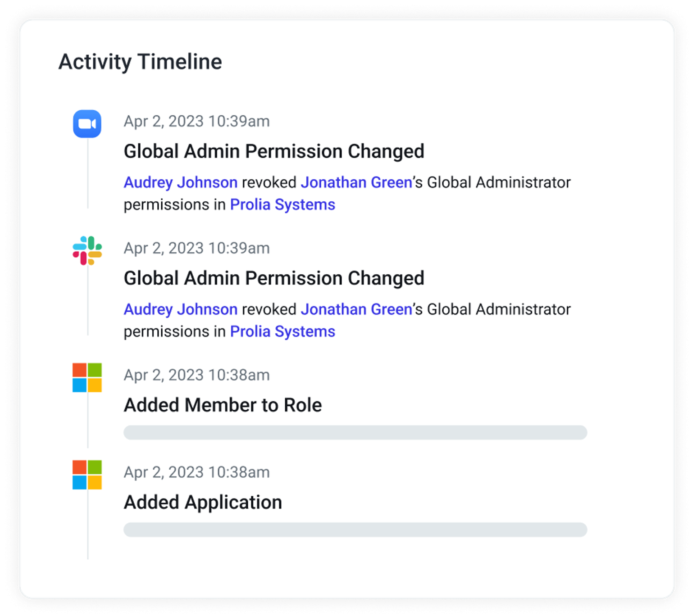The height and width of the screenshot is (616, 692).
Task: Click the Activity Timeline heading
Action: 140,62
